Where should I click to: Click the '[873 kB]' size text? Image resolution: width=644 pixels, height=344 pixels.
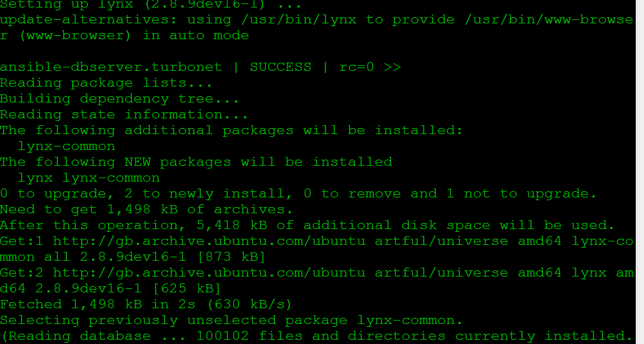[232, 257]
